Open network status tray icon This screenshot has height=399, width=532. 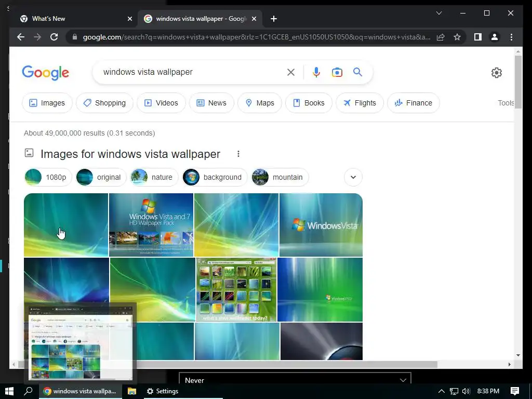[x=454, y=391]
